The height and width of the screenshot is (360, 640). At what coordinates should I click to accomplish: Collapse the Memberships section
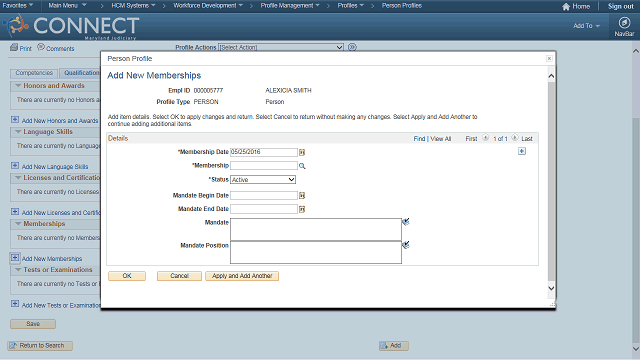[x=18, y=224]
